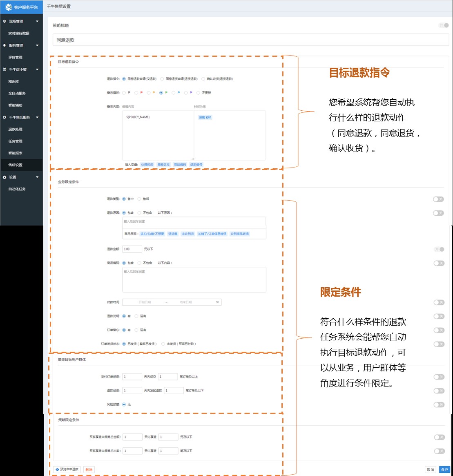453x476 pixels.
Task: Click the calendar icon in 付款时间
Action: click(x=217, y=302)
